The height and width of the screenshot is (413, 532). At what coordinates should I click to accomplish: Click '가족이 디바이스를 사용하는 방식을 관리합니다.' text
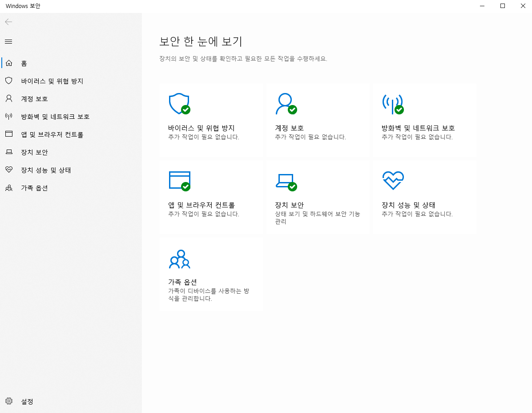pos(209,295)
